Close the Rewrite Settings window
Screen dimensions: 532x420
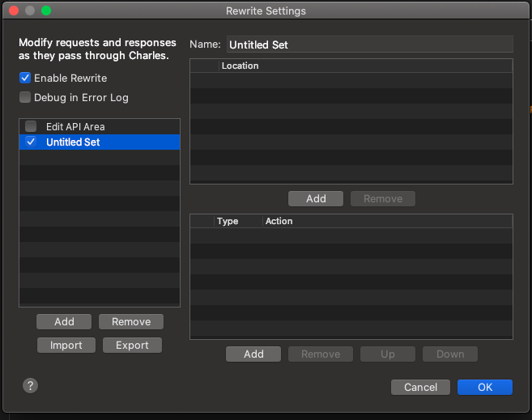[x=14, y=11]
